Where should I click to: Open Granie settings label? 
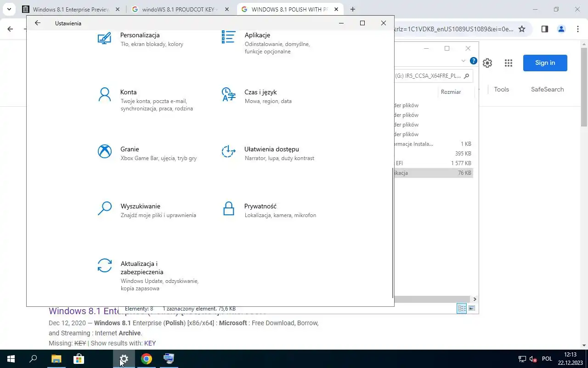(x=130, y=149)
